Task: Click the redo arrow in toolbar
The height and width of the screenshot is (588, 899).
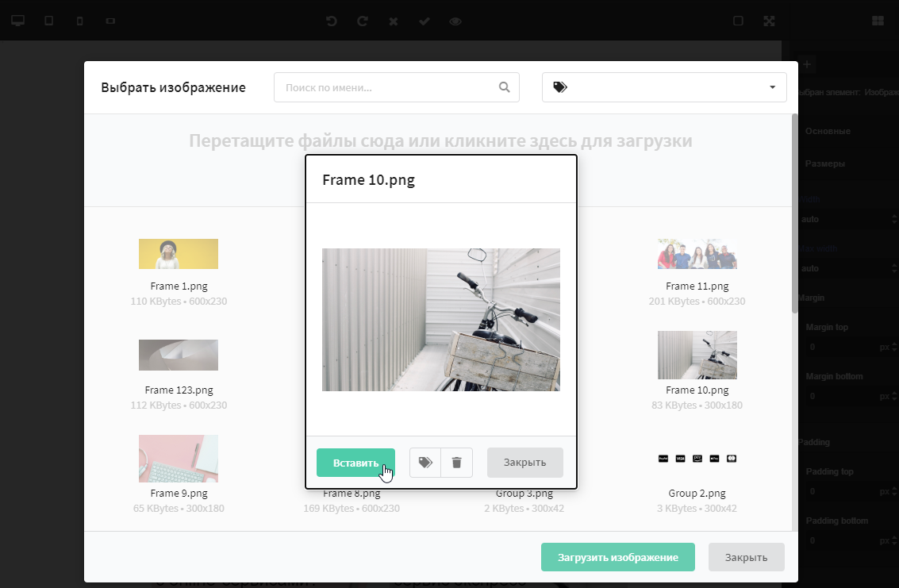Action: tap(363, 21)
